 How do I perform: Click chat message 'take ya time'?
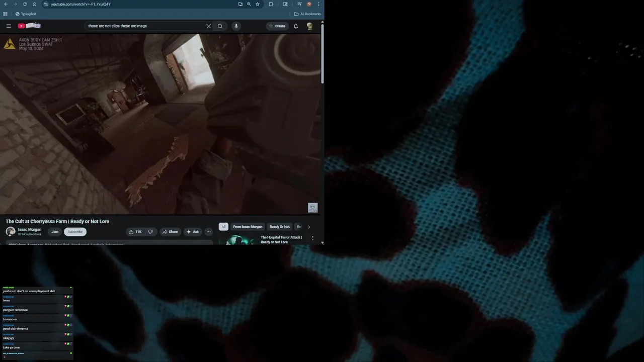point(11,347)
